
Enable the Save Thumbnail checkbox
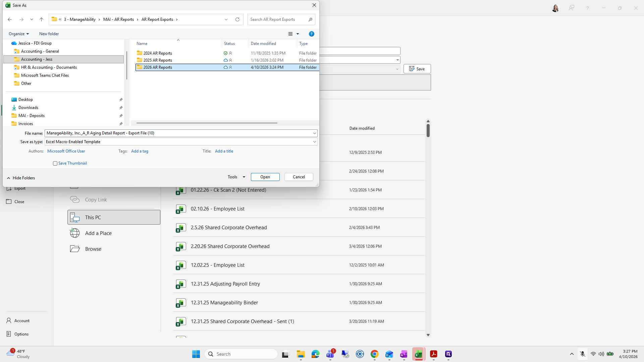tap(55, 164)
